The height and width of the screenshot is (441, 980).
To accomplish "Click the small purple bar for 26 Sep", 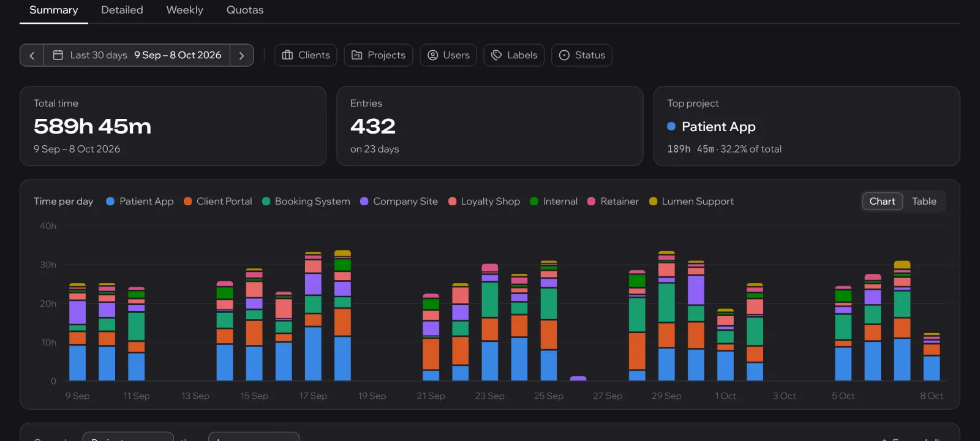I will [x=578, y=379].
